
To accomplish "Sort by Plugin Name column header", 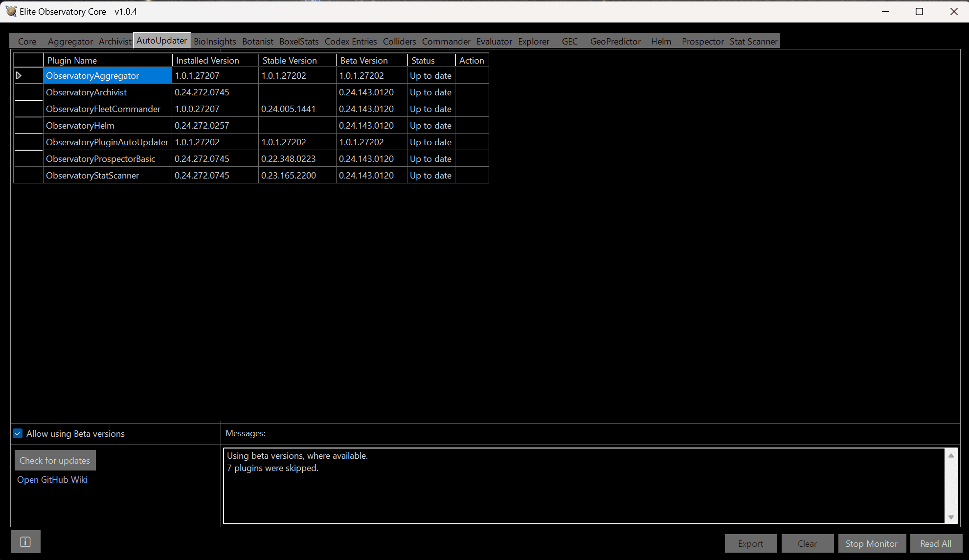I will click(108, 61).
